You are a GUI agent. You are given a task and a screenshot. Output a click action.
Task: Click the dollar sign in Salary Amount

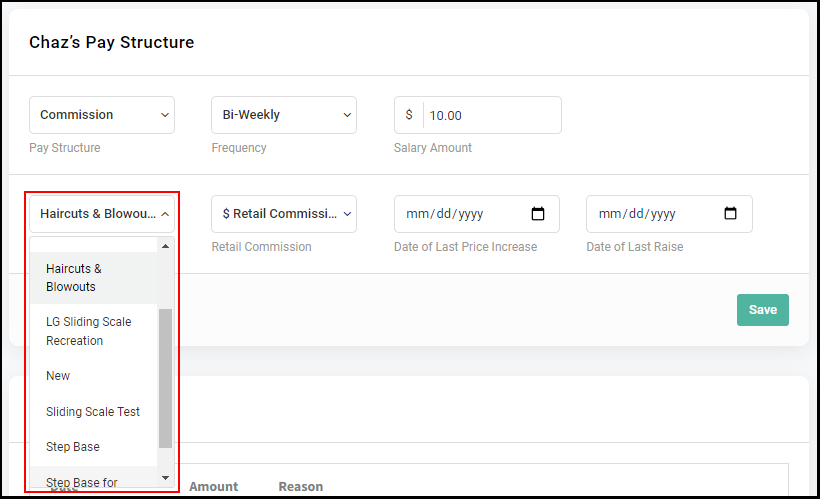409,115
